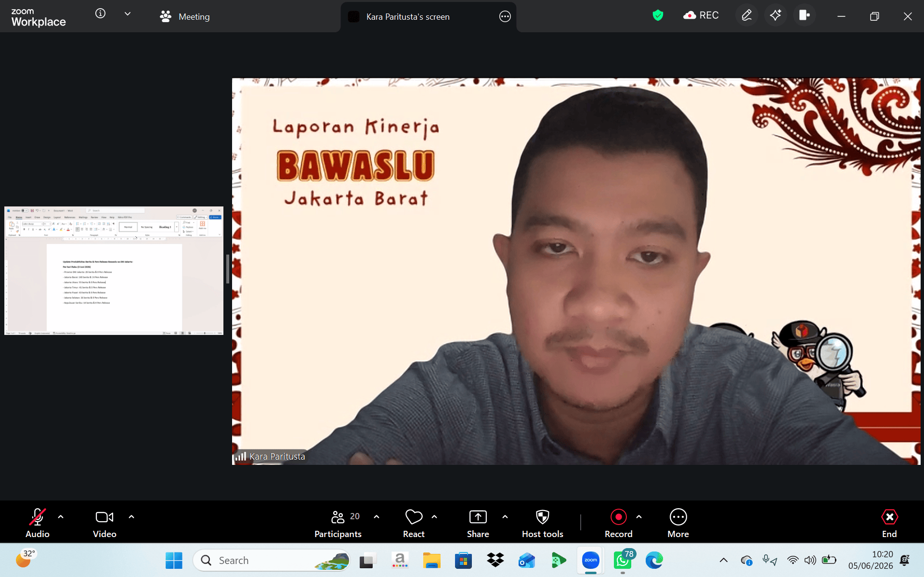The height and width of the screenshot is (577, 924).
Task: Open Amazon app from taskbar
Action: (400, 561)
